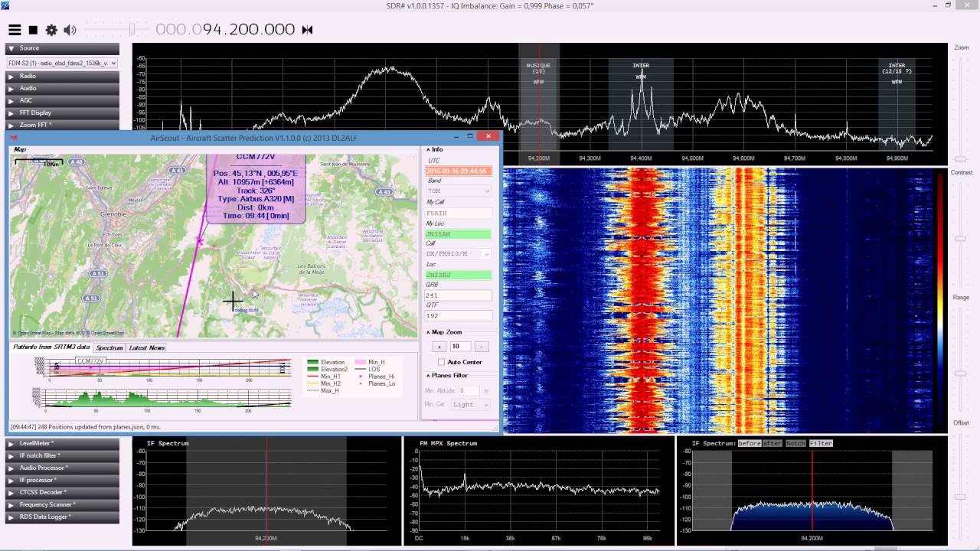
Task: Click the AirScout window title icon
Action: [x=14, y=138]
